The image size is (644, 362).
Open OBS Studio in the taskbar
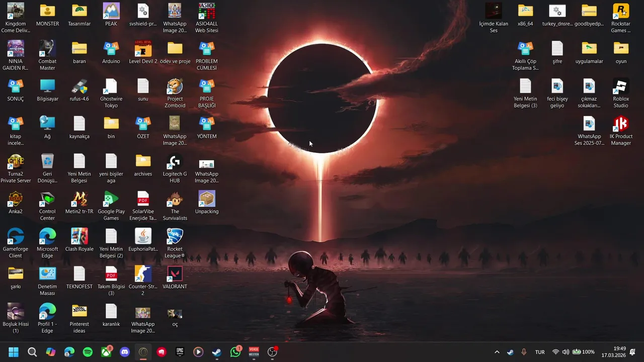(x=272, y=352)
